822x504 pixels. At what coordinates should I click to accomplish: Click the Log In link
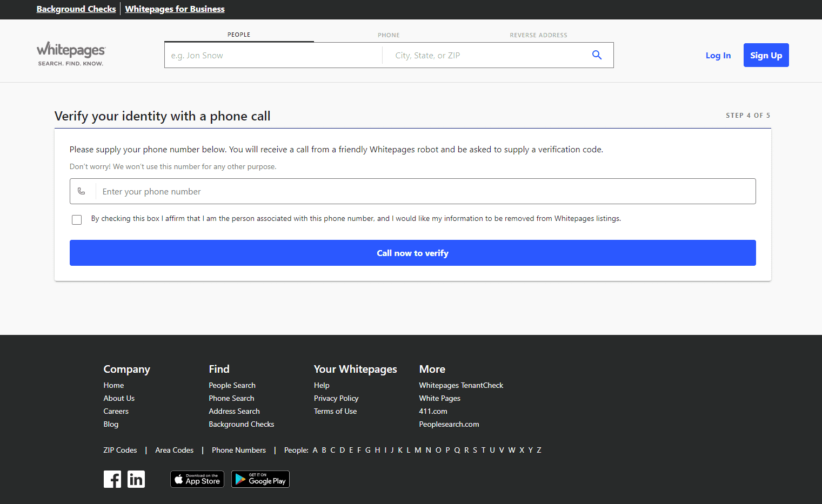[718, 56]
